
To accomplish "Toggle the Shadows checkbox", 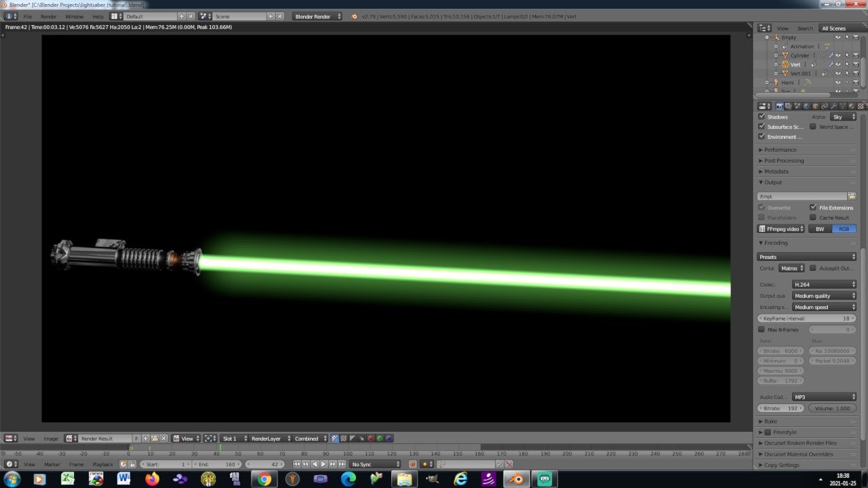I will (761, 117).
